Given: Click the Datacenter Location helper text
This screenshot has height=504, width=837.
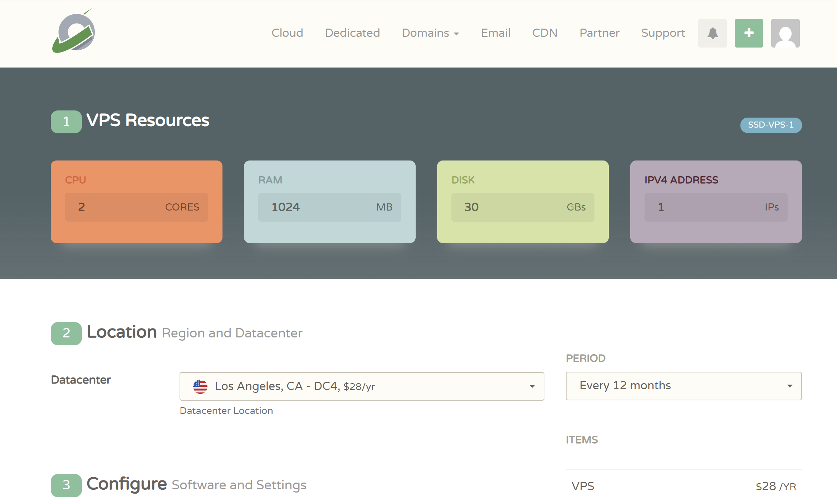Looking at the screenshot, I should point(226,411).
